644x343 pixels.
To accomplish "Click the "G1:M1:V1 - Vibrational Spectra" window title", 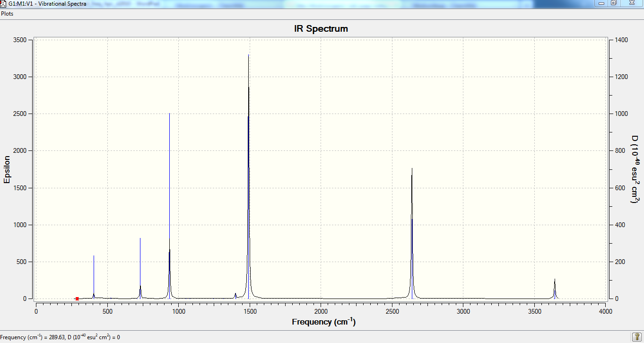I will pyautogui.click(x=47, y=3).
